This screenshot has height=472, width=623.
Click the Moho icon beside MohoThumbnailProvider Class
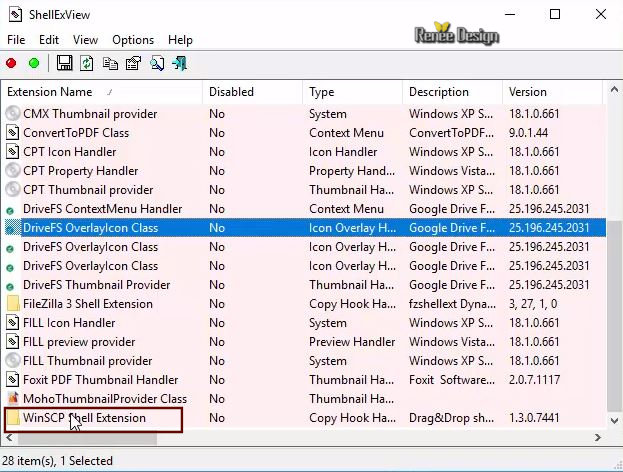[13, 398]
